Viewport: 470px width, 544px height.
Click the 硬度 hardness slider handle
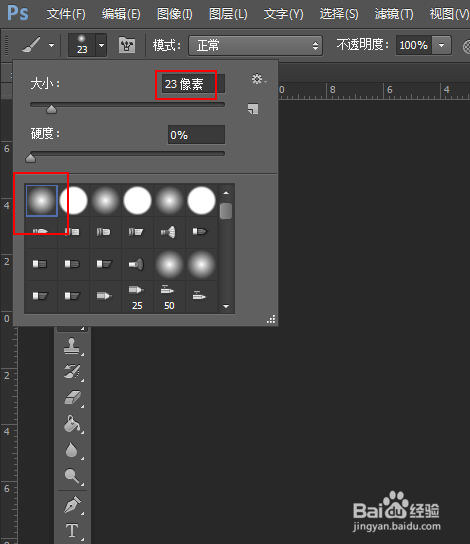(31, 158)
